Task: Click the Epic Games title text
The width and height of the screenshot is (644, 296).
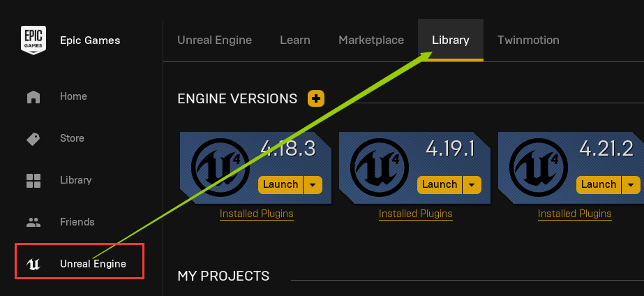Action: point(91,40)
